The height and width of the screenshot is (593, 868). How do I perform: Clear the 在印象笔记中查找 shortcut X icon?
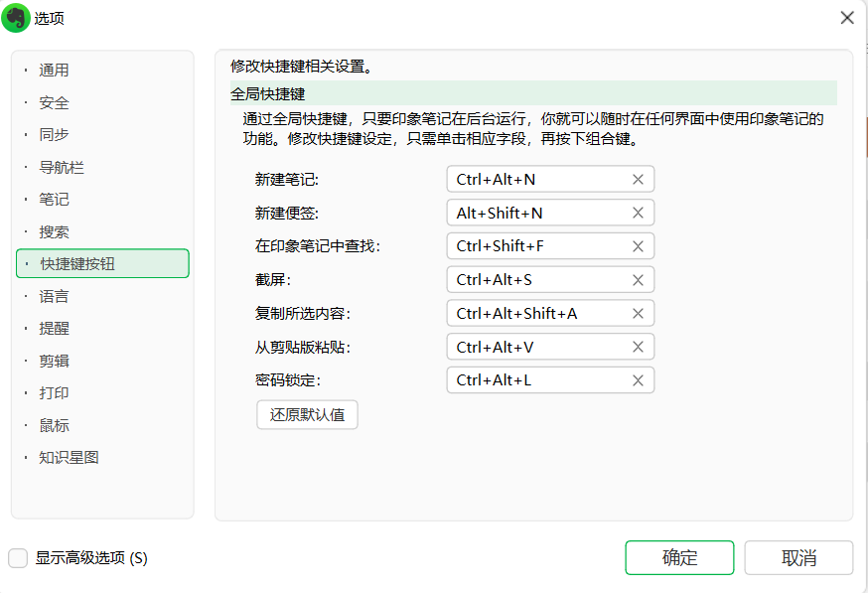638,246
